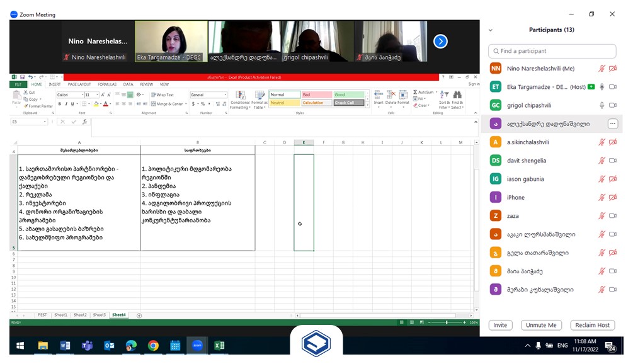This screenshot has height=364, width=633.
Task: Apply the Good cell style
Action: (x=349, y=95)
